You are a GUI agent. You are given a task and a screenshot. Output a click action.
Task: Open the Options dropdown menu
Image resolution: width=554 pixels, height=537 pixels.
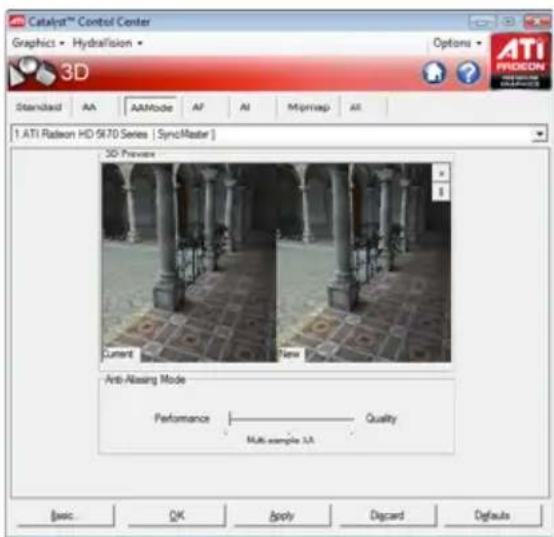[457, 43]
